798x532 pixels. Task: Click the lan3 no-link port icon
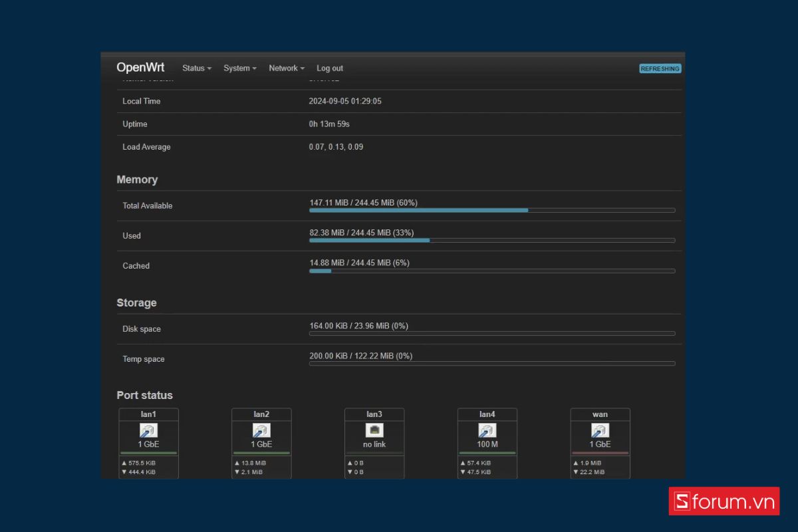pyautogui.click(x=374, y=431)
